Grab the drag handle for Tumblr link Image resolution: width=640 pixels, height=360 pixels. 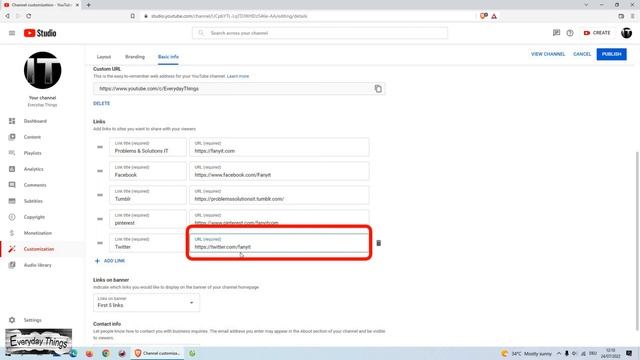(100, 195)
